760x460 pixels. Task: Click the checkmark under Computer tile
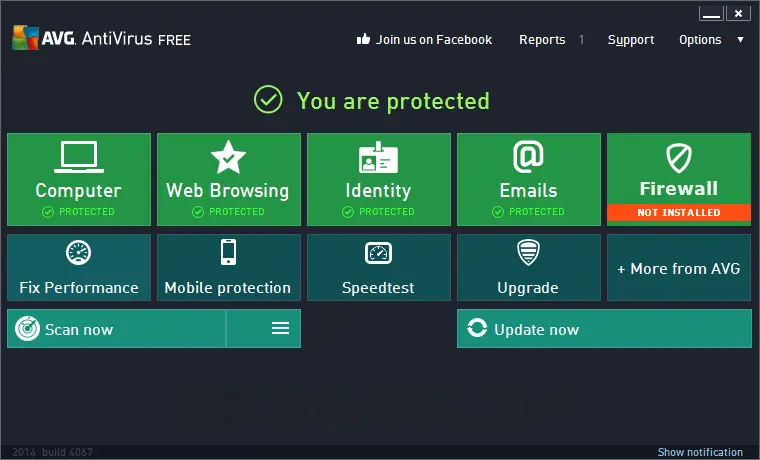(x=48, y=212)
